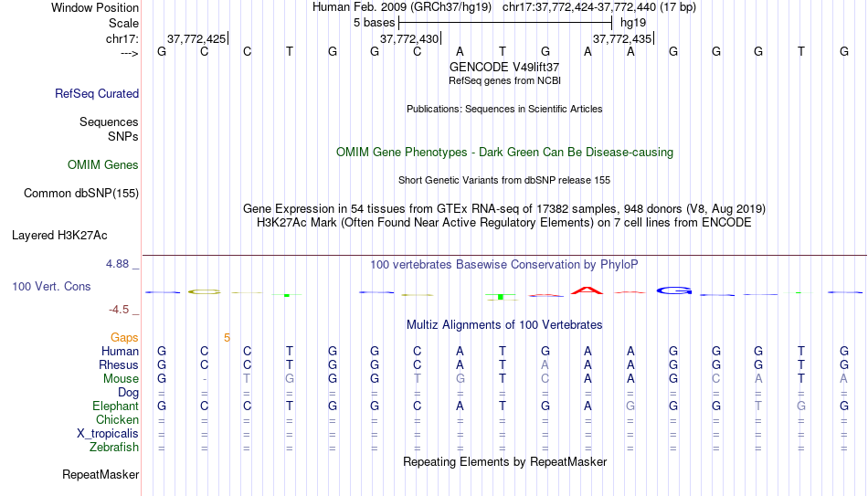
Task: Click the red A in PhyloP logo
Action: pyautogui.click(x=587, y=290)
